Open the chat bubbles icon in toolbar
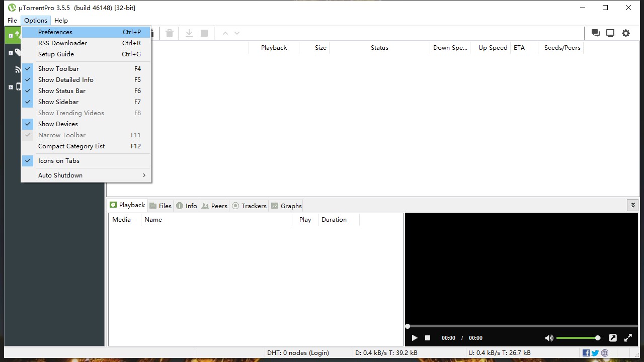The image size is (644, 362). [x=596, y=33]
